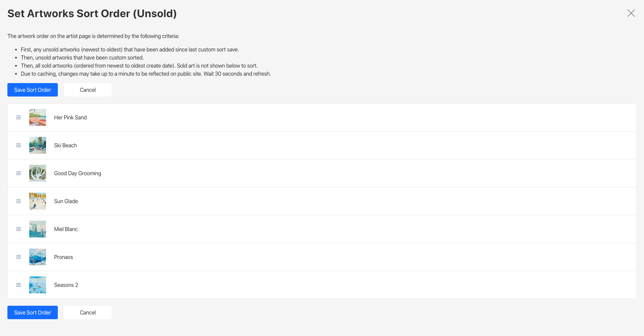The height and width of the screenshot is (336, 644).
Task: Click the drag handle for Her Pink Sand
Action: (18, 117)
